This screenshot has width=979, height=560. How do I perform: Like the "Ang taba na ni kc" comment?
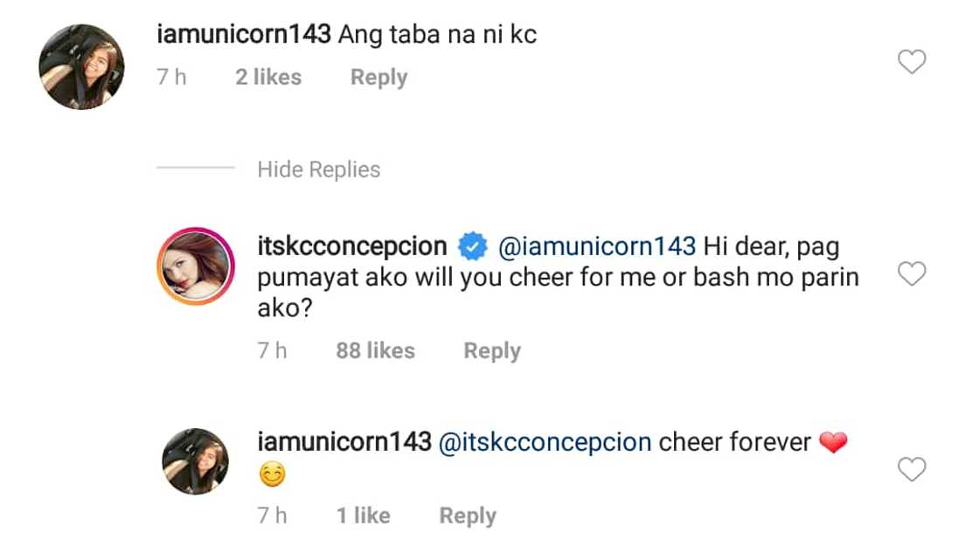coord(912,62)
